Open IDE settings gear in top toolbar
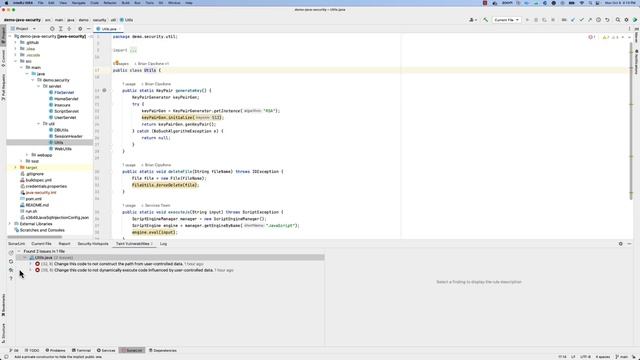The width and height of the screenshot is (640, 360). (627, 20)
